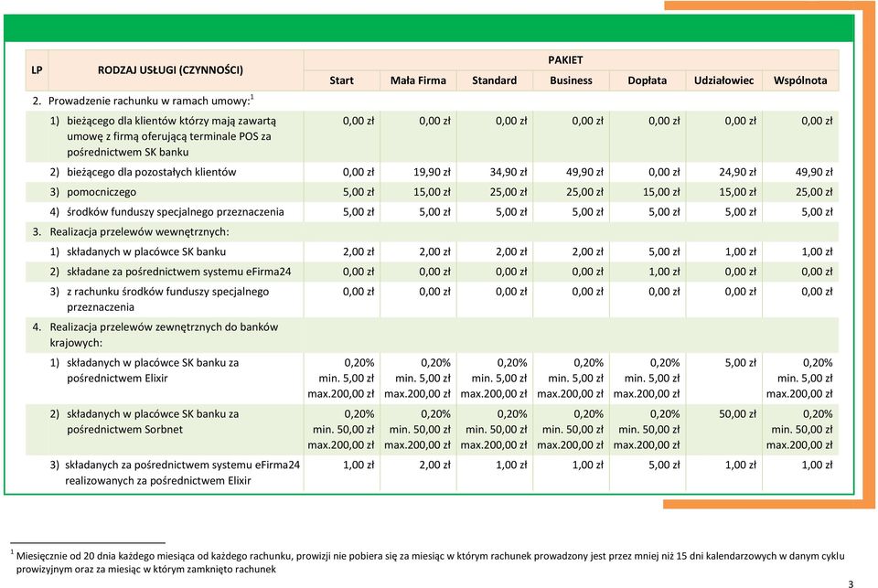
Task: Select the Dopłata column header
Action: [648, 80]
